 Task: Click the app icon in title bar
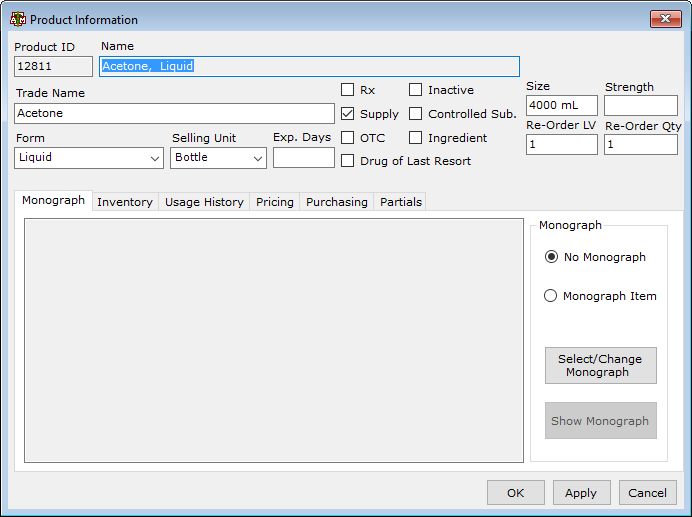pyautogui.click(x=18, y=19)
